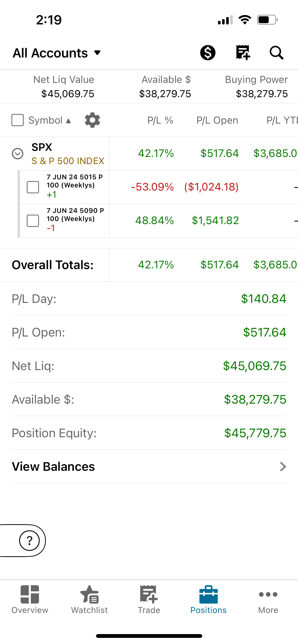The height and width of the screenshot is (644, 298).
Task: Open View Balances
Action: (149, 466)
